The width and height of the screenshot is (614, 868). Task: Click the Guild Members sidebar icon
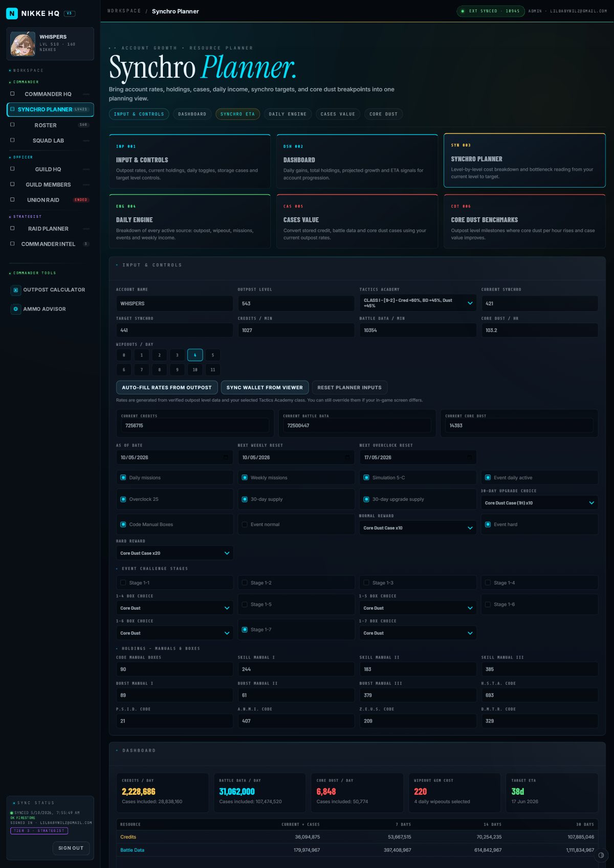12,184
